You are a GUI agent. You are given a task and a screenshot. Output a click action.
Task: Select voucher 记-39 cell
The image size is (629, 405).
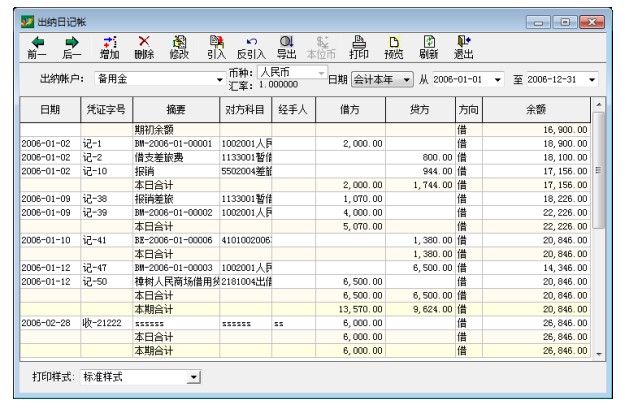(x=106, y=213)
